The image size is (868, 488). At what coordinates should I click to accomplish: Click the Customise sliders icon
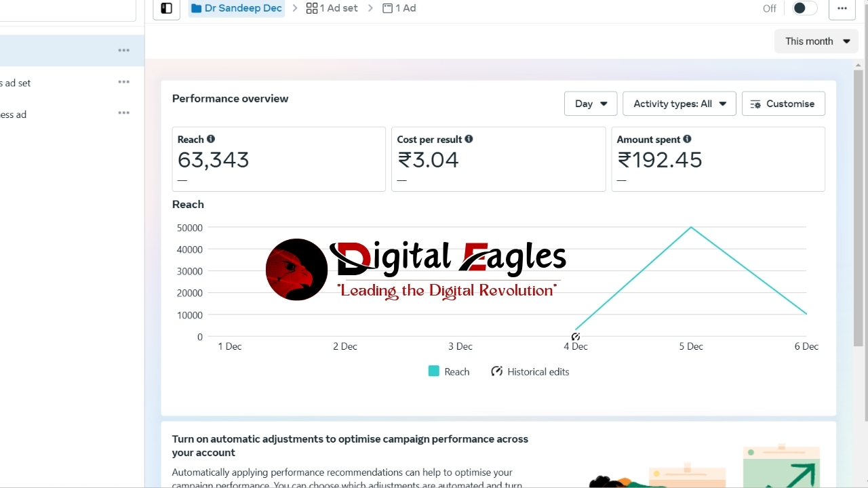pos(755,104)
